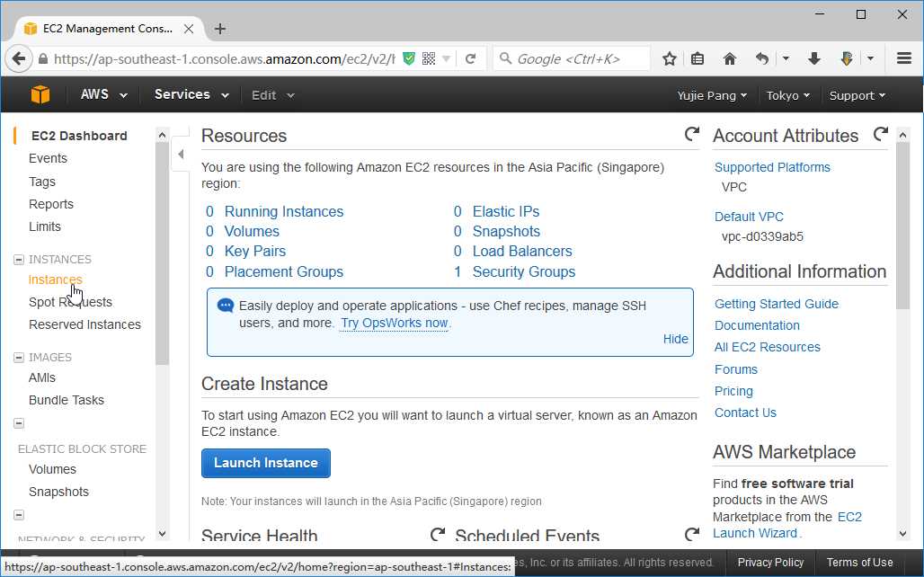Open the Services dropdown menu

[191, 95]
